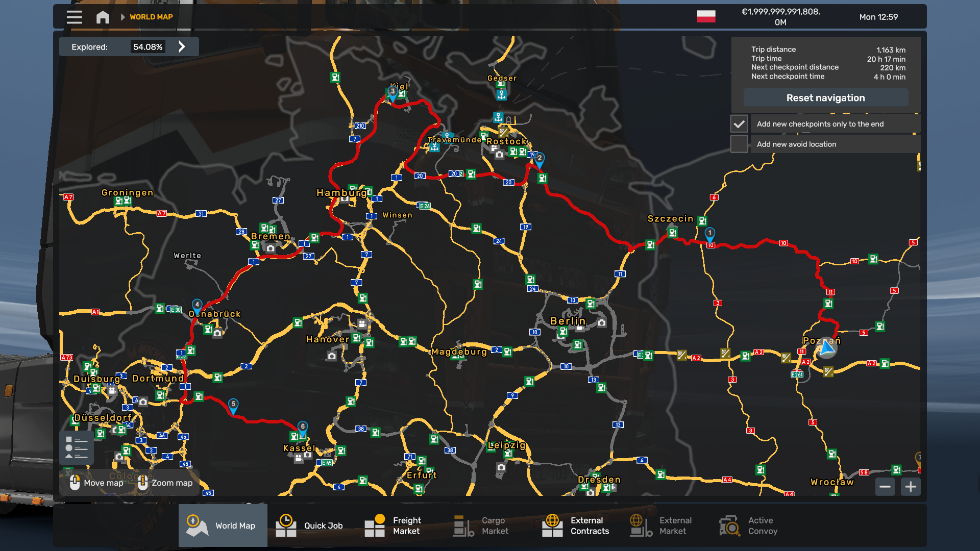Click the Düsseldorf city label
The image size is (980, 551).
point(103,418)
